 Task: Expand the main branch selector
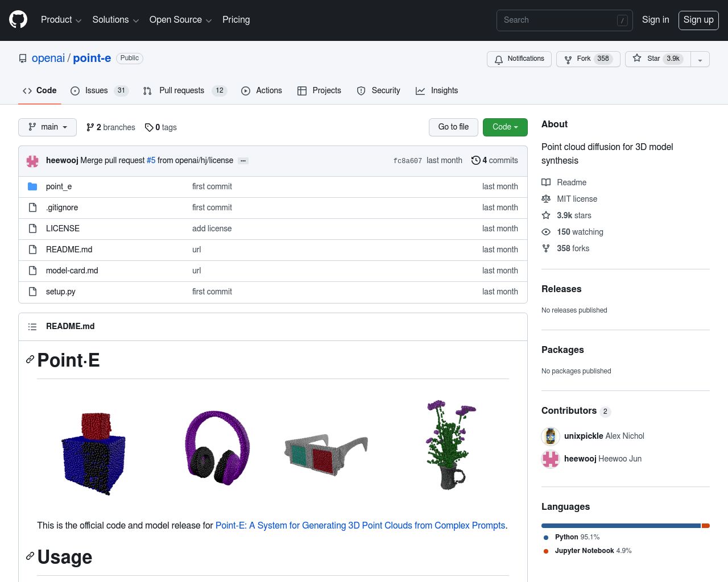point(47,127)
